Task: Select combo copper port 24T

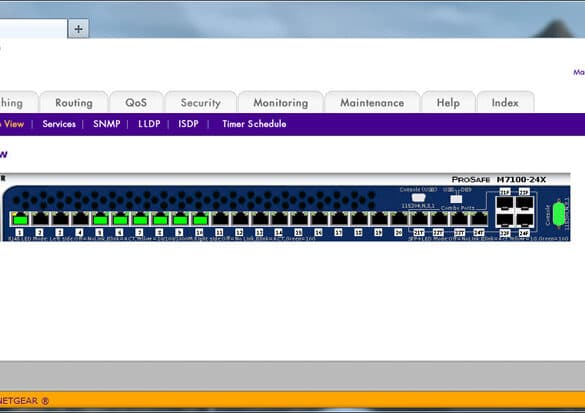Action: tap(479, 219)
